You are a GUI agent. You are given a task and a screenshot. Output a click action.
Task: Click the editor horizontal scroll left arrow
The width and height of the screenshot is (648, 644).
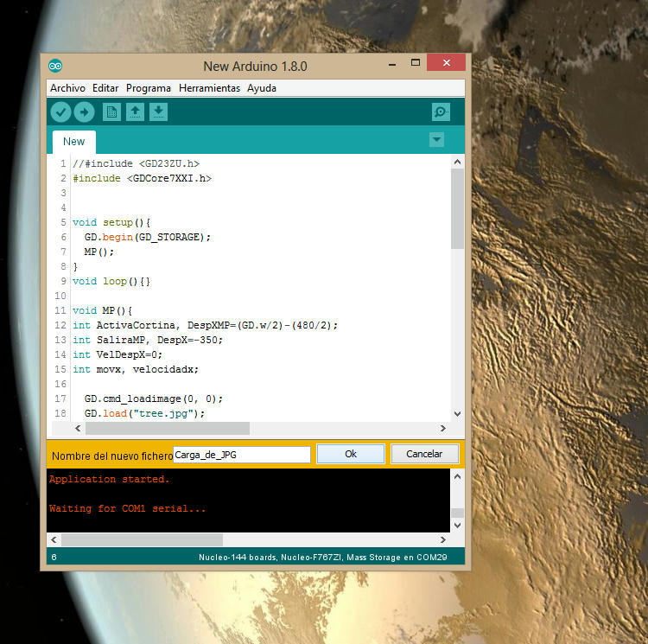pyautogui.click(x=78, y=428)
